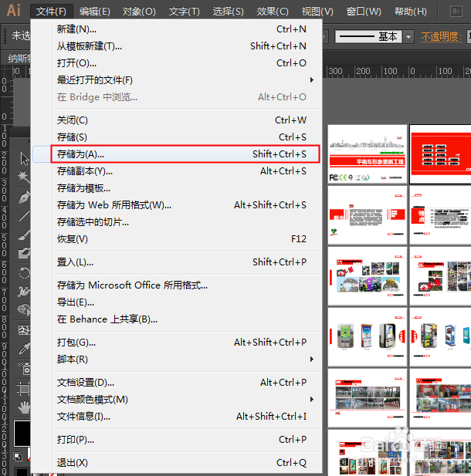Open the 帮助(H) menu
Viewport: 471px width, 476px height.
411,12
